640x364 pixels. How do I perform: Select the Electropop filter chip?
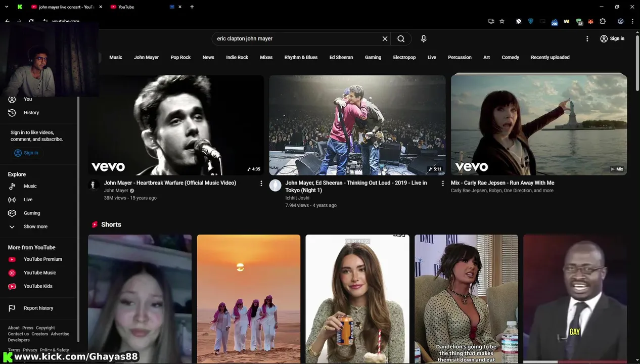(404, 58)
